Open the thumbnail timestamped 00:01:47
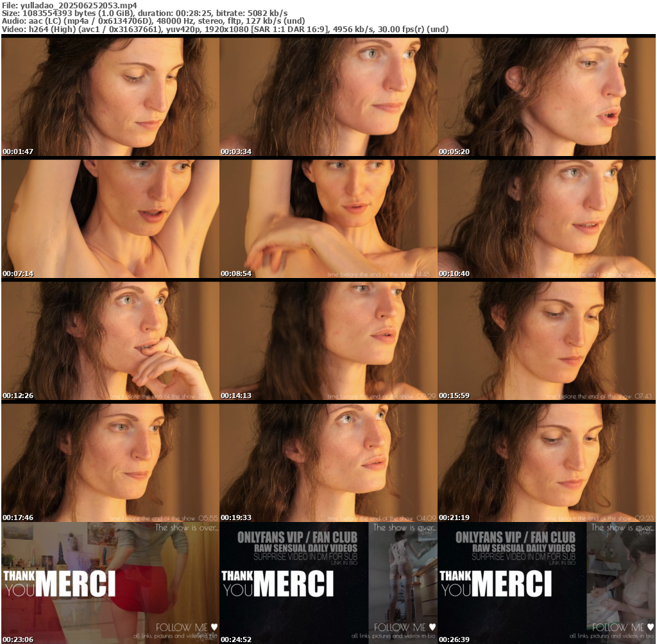This screenshot has height=644, width=657. tap(110, 96)
